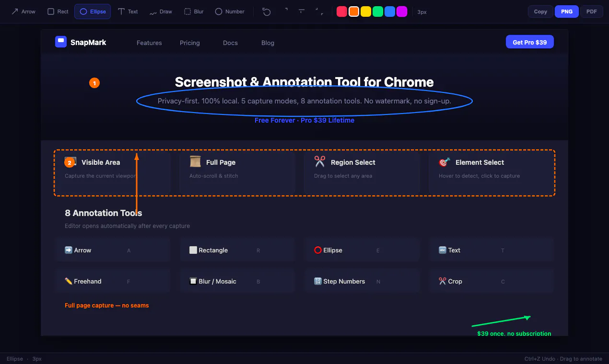Click the target icon on Element Select card
This screenshot has width=609, height=364.
[445, 162]
